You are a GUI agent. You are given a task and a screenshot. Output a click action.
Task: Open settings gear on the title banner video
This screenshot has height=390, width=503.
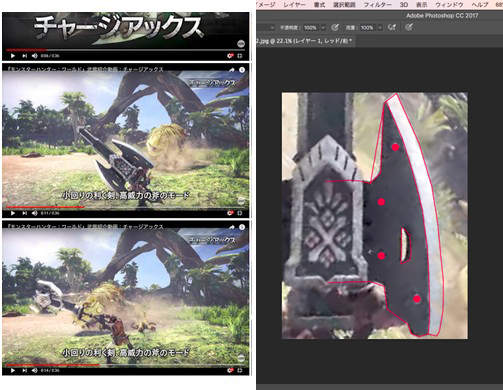pyautogui.click(x=230, y=56)
